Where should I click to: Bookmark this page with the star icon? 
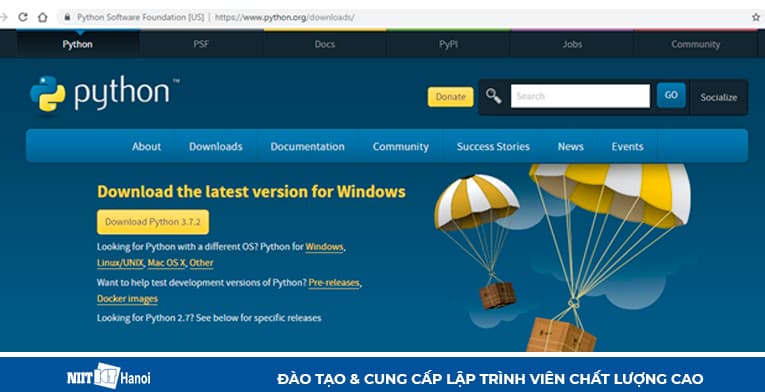[756, 17]
